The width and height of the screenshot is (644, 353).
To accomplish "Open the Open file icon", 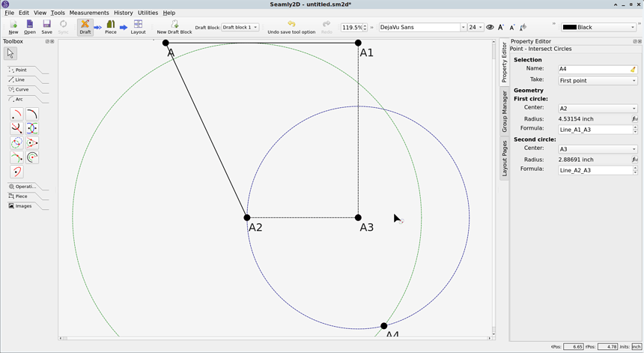I will coord(30,25).
